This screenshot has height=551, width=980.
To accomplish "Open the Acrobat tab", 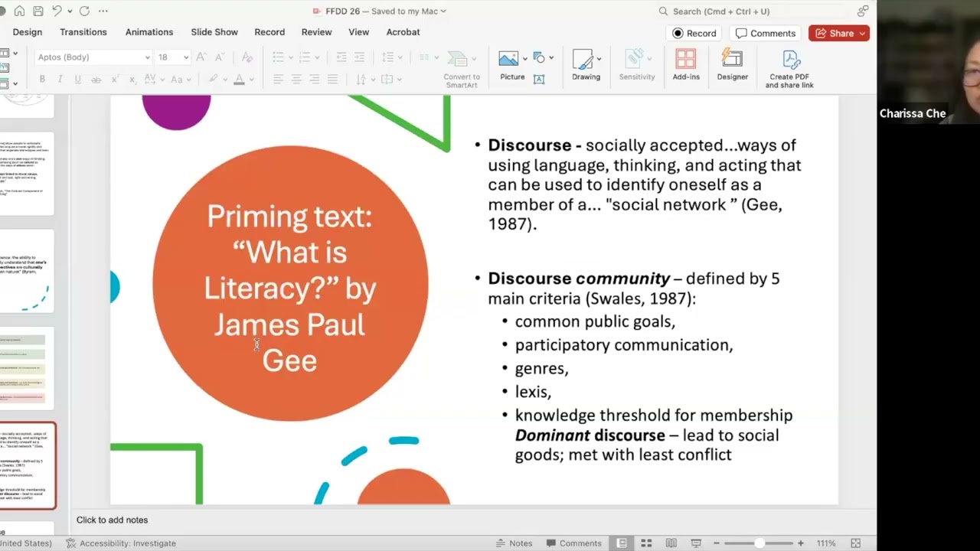I will [x=403, y=32].
